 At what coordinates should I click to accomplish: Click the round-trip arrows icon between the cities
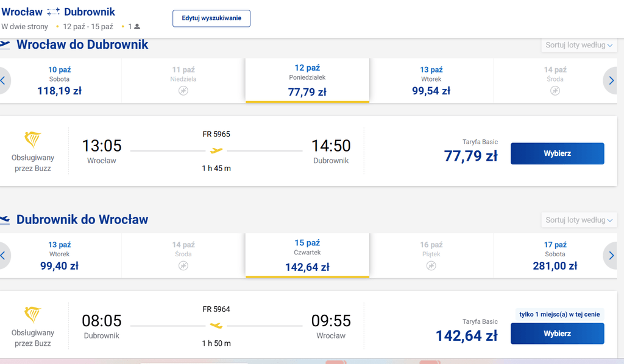[x=53, y=12]
